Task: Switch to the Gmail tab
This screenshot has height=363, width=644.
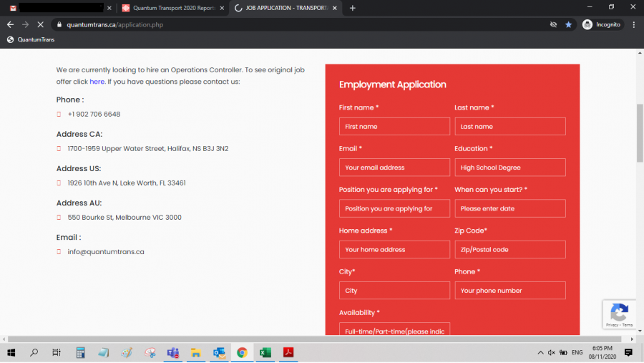Action: click(60, 8)
